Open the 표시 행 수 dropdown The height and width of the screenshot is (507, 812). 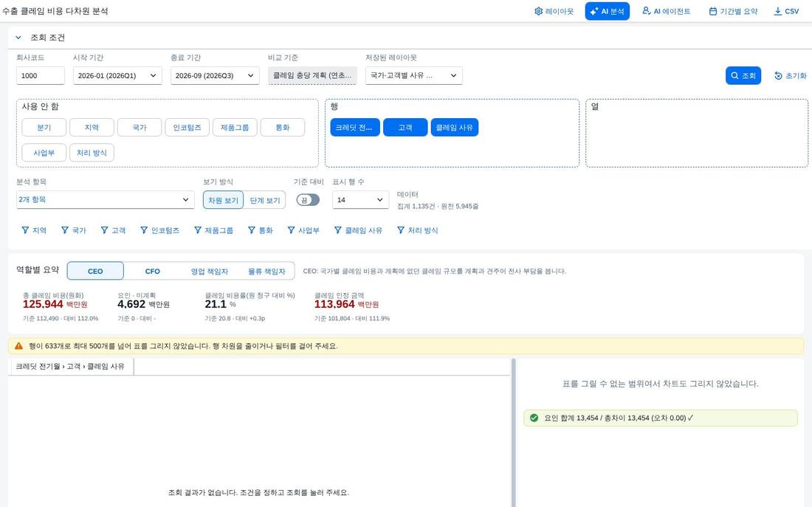[x=360, y=200]
